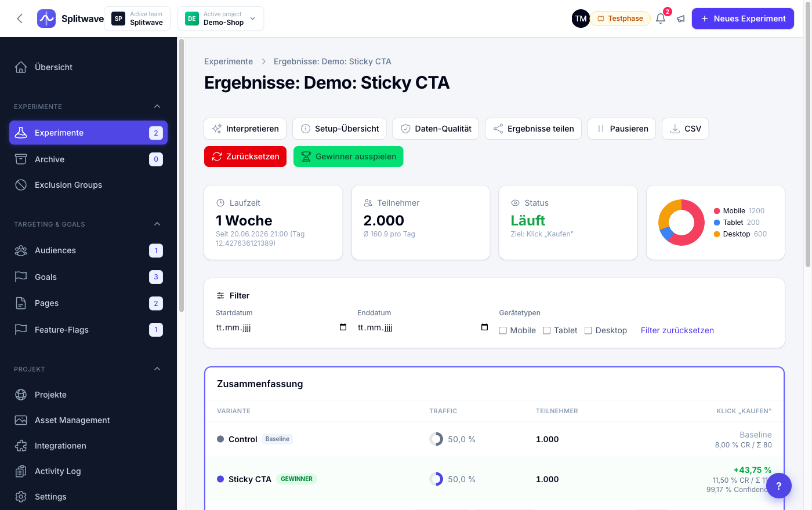Click the Archive box icon
This screenshot has height=510, width=812.
tap(21, 159)
